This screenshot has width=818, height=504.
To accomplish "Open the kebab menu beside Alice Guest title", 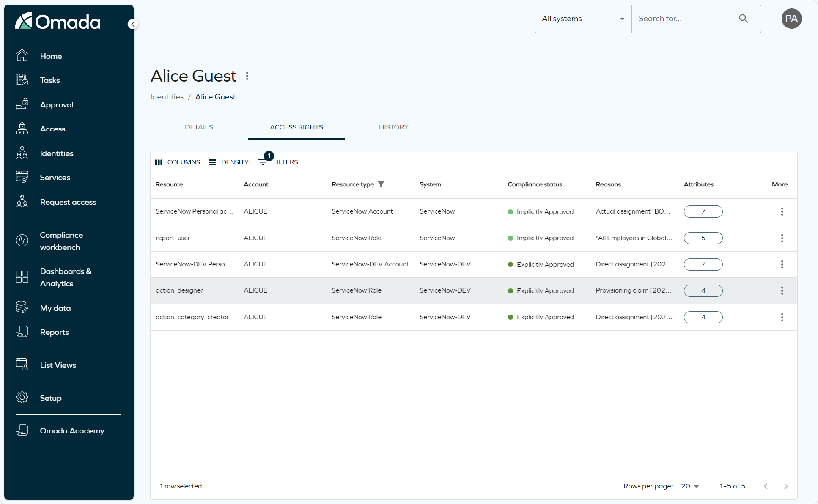I will point(247,76).
